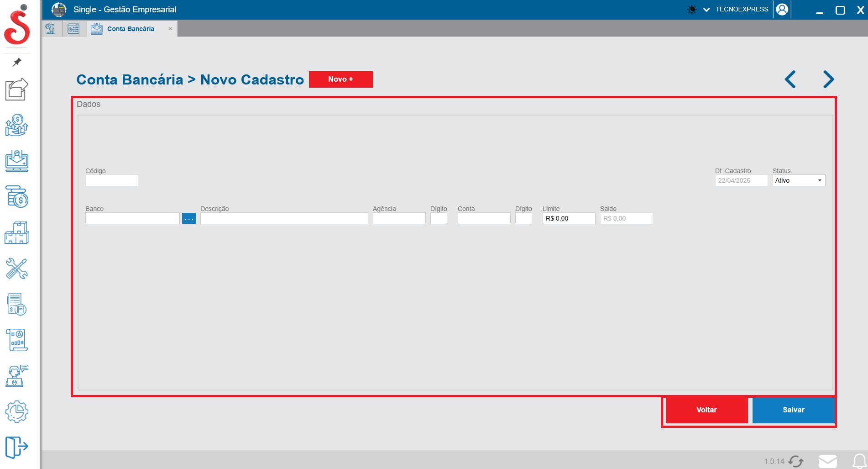Open the support agent headset icon

pyautogui.click(x=17, y=376)
